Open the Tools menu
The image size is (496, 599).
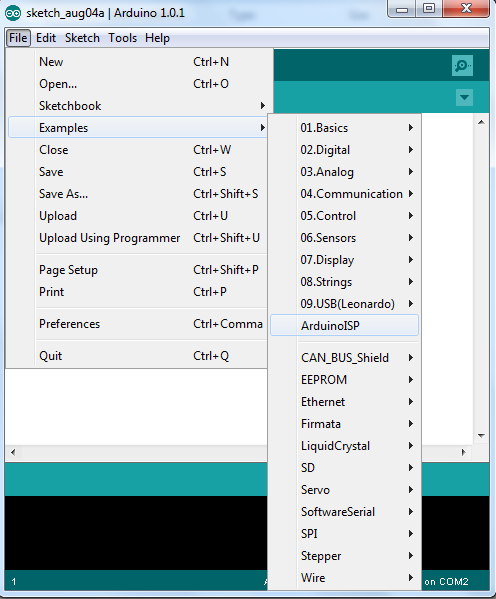point(122,38)
